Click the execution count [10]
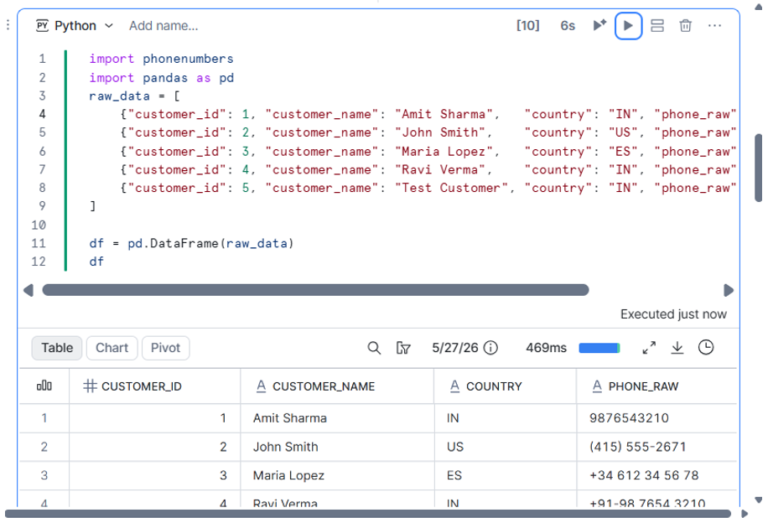 click(528, 25)
